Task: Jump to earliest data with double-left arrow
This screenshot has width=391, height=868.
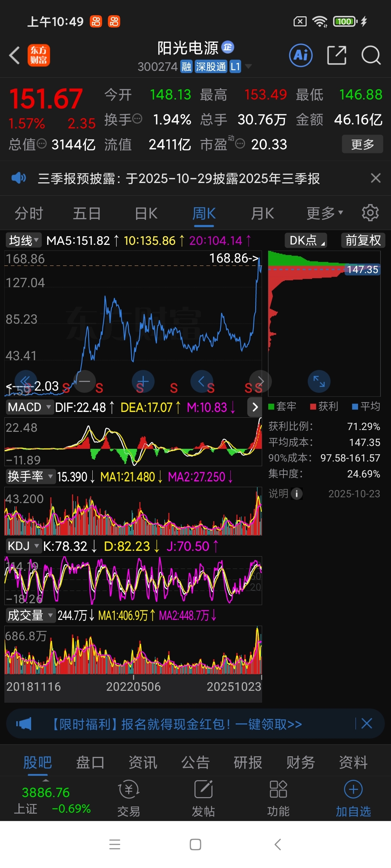Action: tap(26, 381)
